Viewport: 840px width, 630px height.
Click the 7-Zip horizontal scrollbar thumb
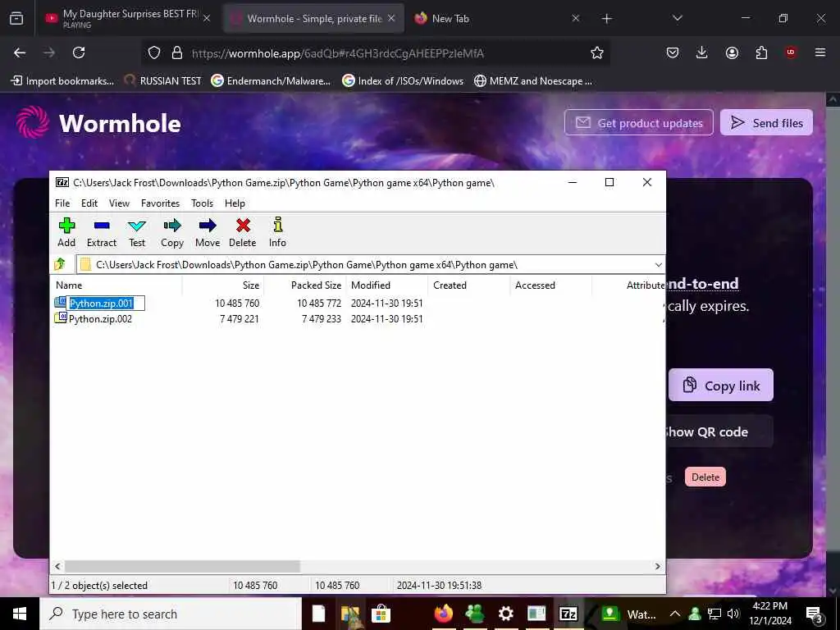pos(182,566)
